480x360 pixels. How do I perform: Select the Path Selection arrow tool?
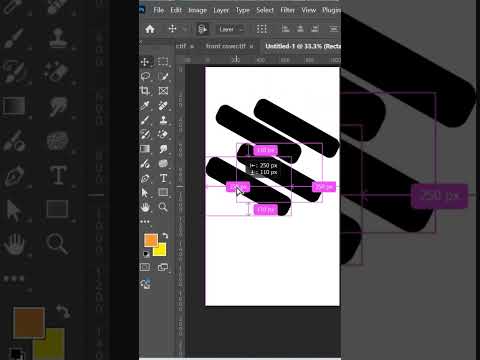(x=145, y=193)
